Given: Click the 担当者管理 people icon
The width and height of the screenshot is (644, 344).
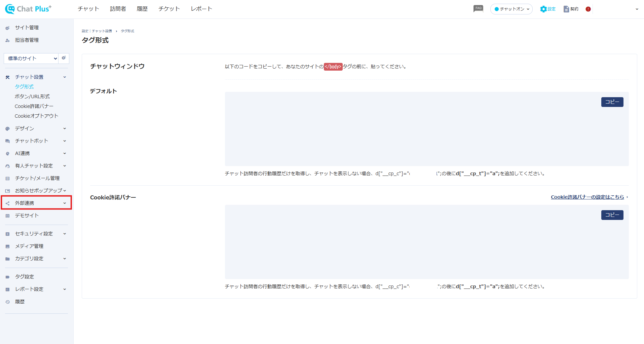Looking at the screenshot, I should [7, 40].
